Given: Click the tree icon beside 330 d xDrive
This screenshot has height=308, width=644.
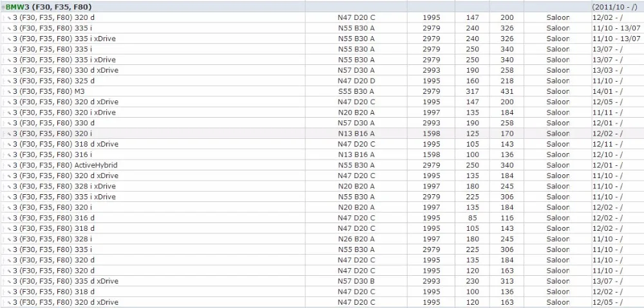Looking at the screenshot, I should coord(8,70).
